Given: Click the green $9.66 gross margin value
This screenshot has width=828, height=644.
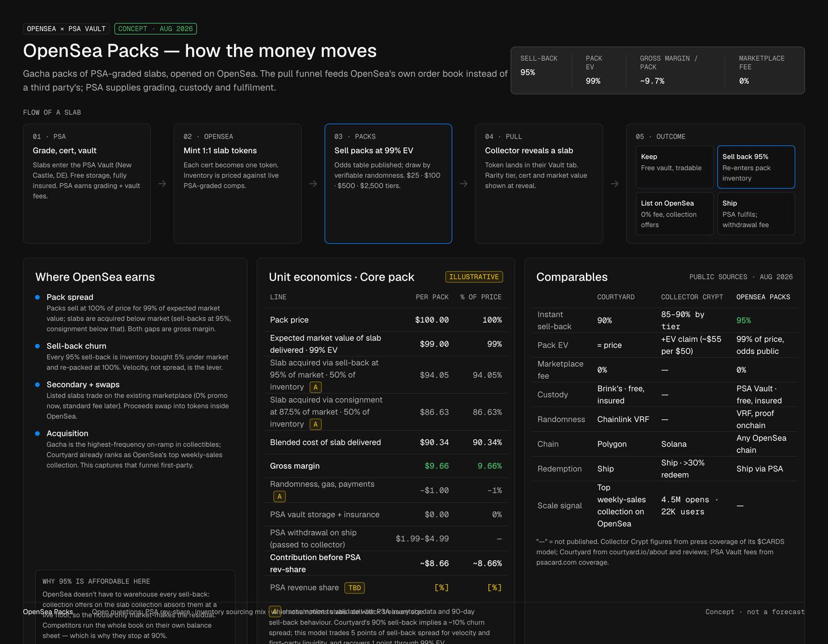Looking at the screenshot, I should click(x=436, y=466).
